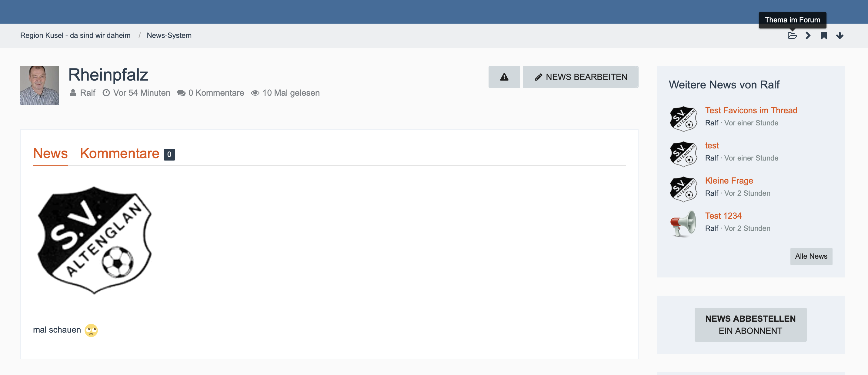Click the NEWS BEARBEITEN button
868x375 pixels.
pyautogui.click(x=580, y=77)
